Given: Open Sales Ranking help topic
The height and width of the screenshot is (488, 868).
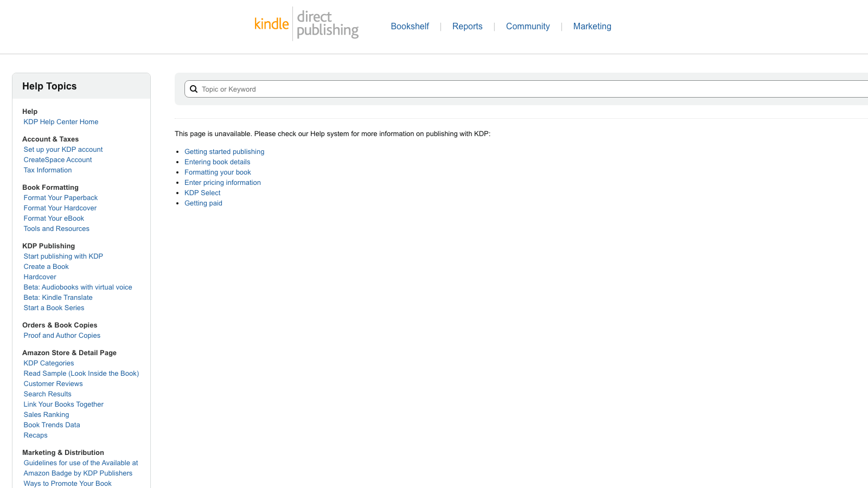Looking at the screenshot, I should click(x=46, y=415).
